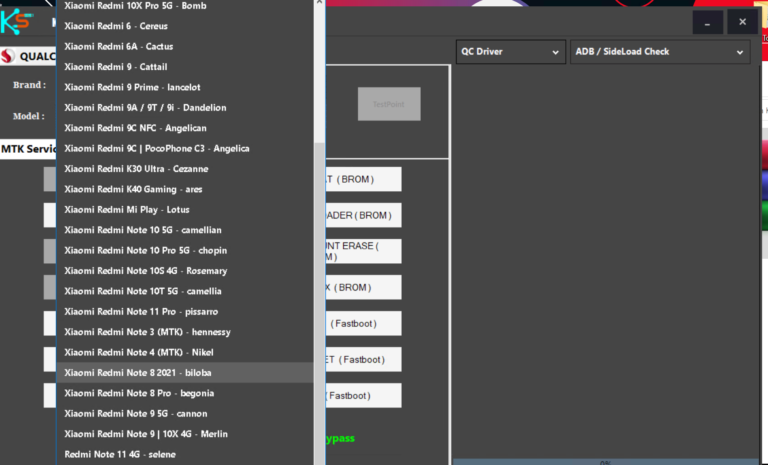Click the X (BROM) button
The image size is (768, 465).
click(x=363, y=288)
